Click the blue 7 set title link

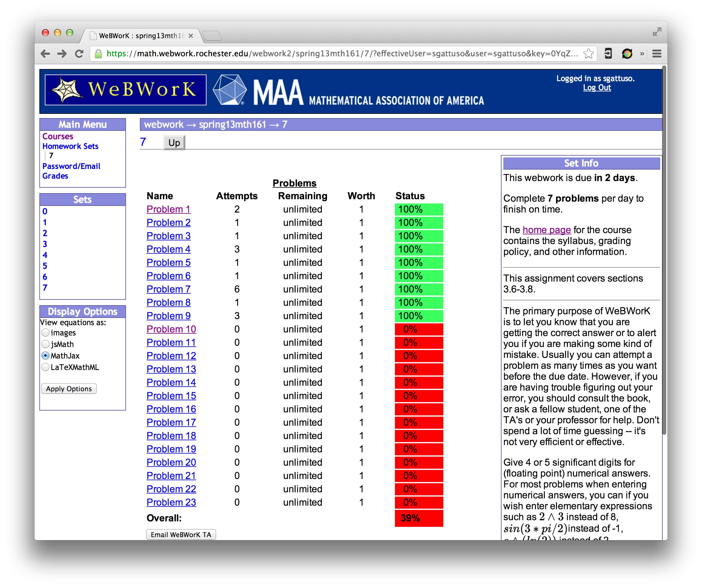(143, 142)
